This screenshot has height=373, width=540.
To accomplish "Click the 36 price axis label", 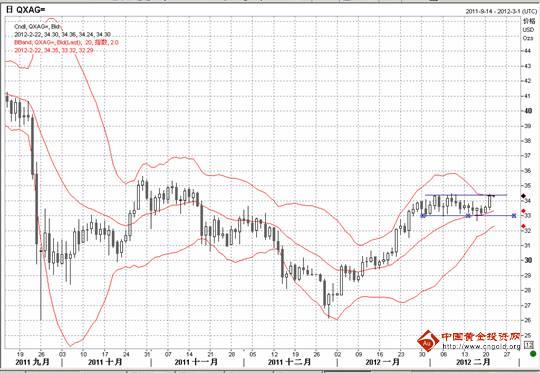I will (x=528, y=170).
